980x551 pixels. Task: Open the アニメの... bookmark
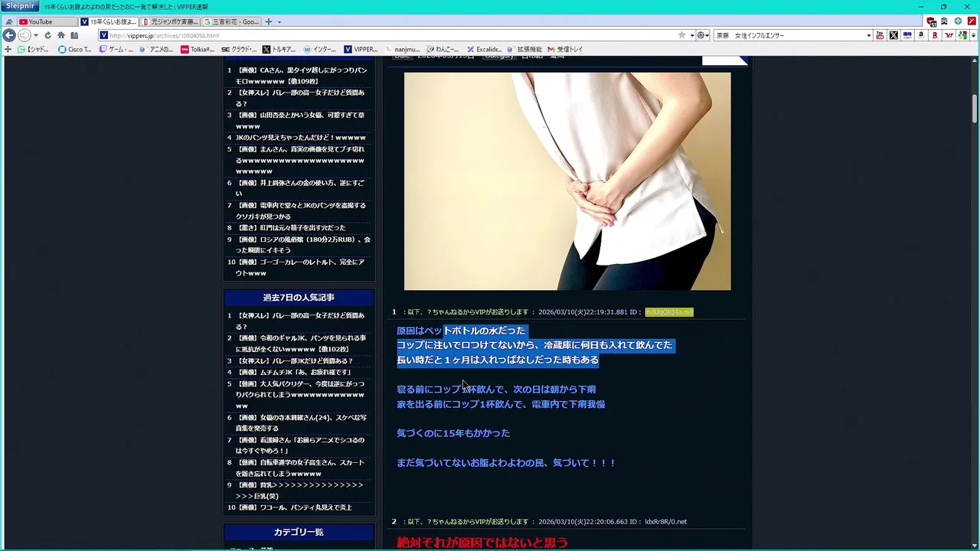[x=157, y=49]
